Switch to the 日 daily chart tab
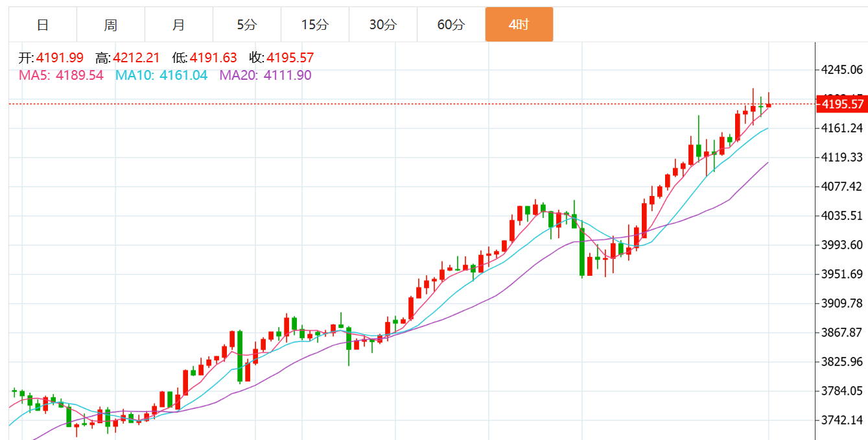 [43, 25]
